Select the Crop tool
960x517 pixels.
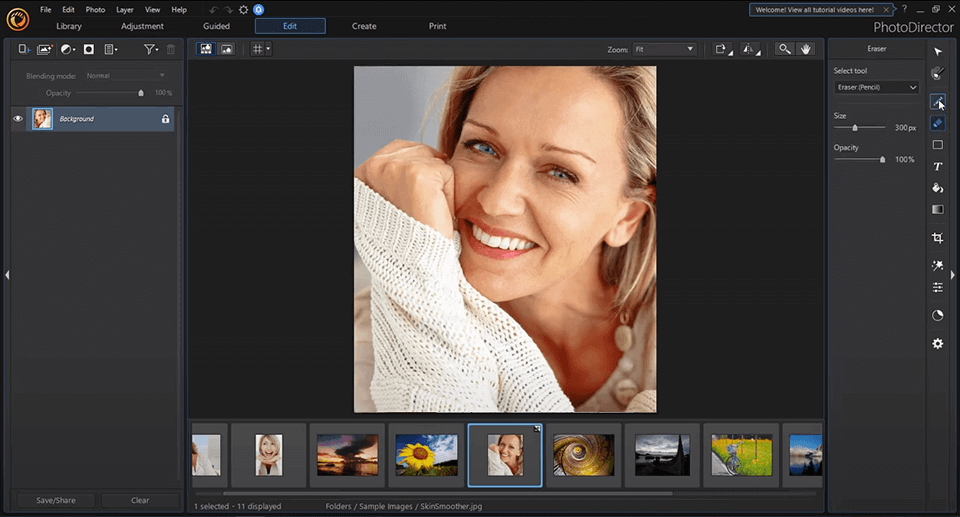pyautogui.click(x=937, y=238)
